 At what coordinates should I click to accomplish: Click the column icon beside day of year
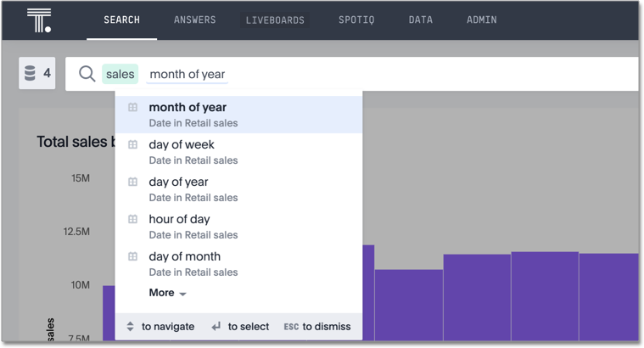(x=132, y=182)
